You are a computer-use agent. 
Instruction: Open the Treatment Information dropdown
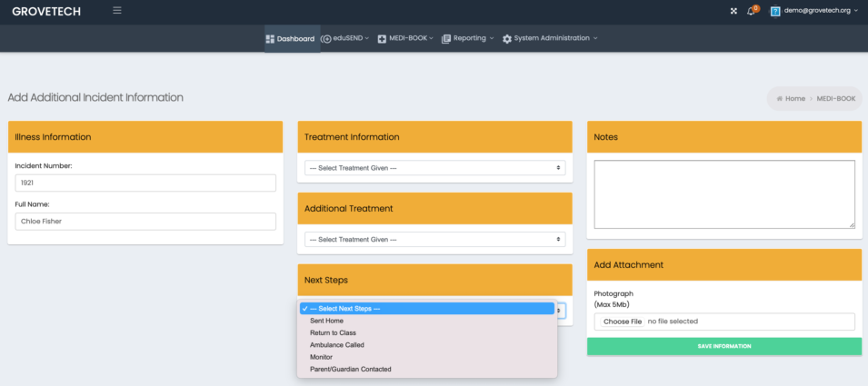434,168
